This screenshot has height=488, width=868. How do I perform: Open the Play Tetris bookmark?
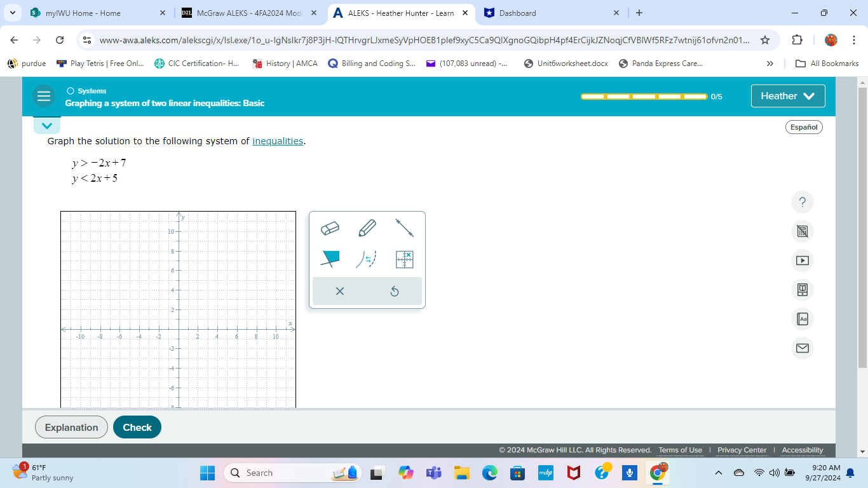click(x=100, y=64)
